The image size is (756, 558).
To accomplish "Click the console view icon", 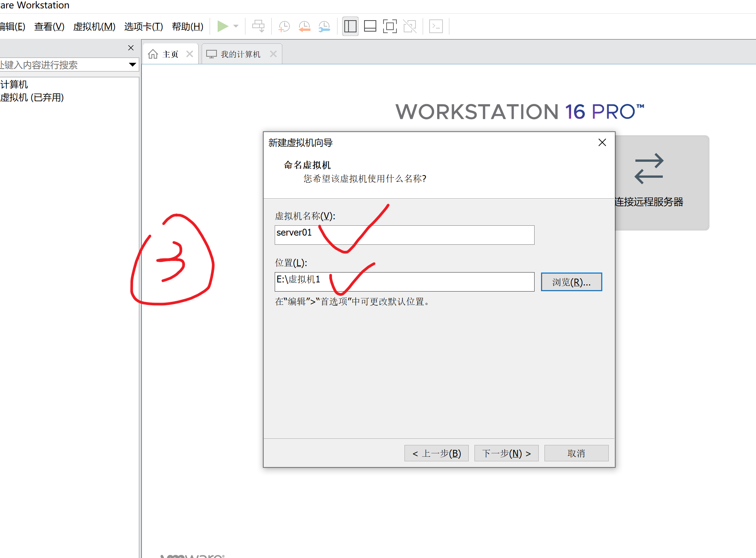I will click(436, 26).
